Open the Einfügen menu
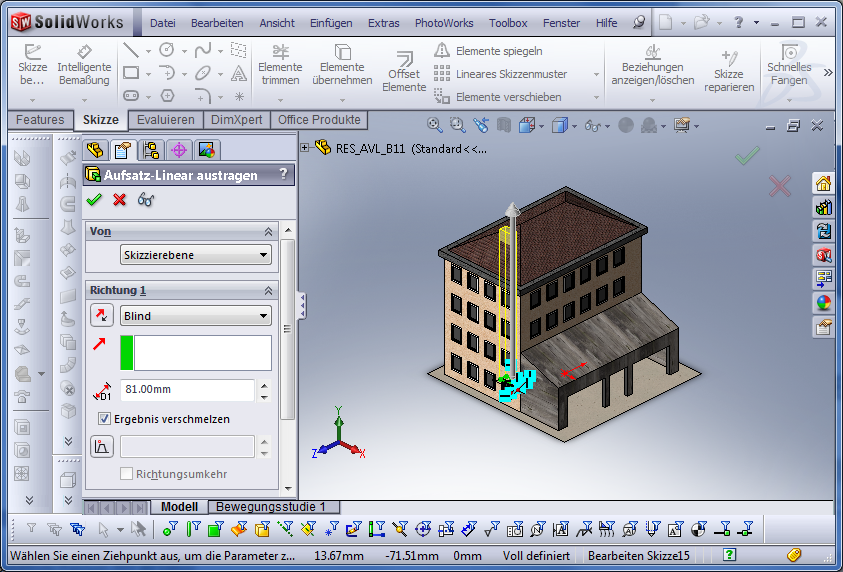Image resolution: width=843 pixels, height=572 pixels. point(331,23)
